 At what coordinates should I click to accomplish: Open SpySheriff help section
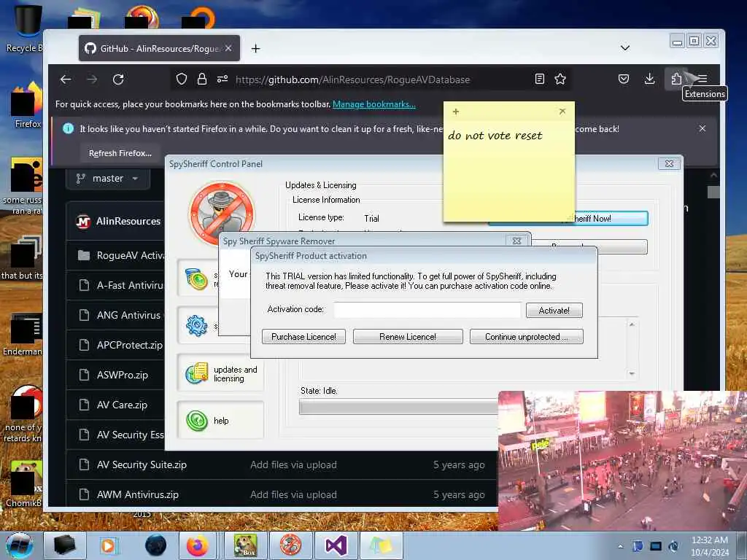(x=220, y=421)
